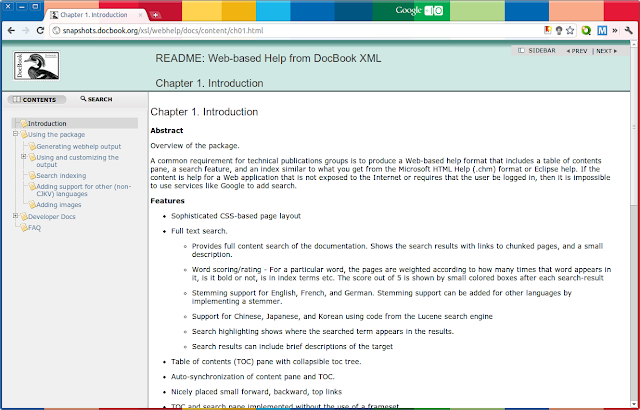Screen dimensions: 640x410
Task: Click 'Overview of the package.' text
Action: [x=195, y=146]
